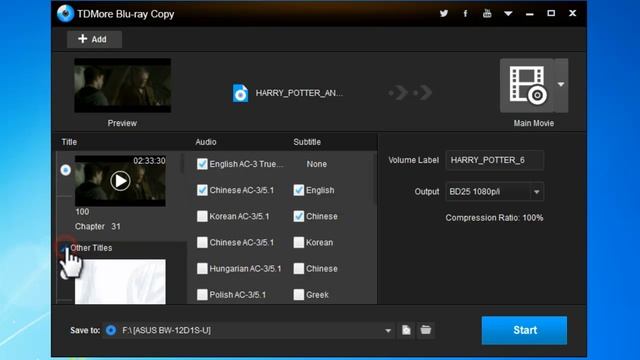Screen dimensions: 640x360
Task: Open the Twitter link icon
Action: (x=444, y=13)
